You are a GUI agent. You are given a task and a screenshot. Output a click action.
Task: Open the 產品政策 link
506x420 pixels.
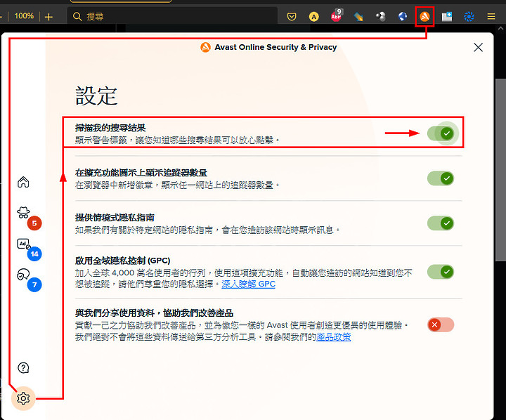[x=333, y=337]
